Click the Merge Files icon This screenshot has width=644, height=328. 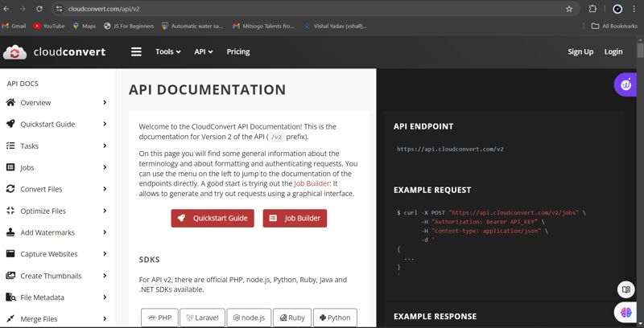(10, 318)
